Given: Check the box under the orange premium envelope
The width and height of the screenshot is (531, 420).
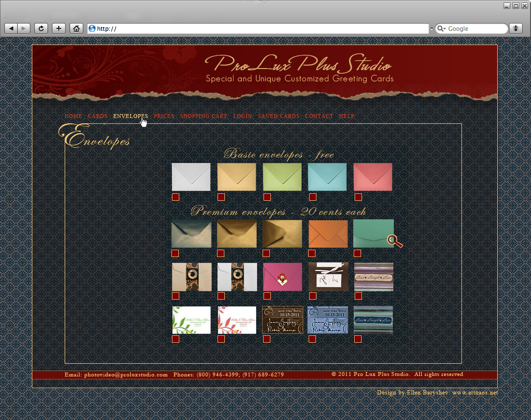Looking at the screenshot, I should pyautogui.click(x=313, y=254).
